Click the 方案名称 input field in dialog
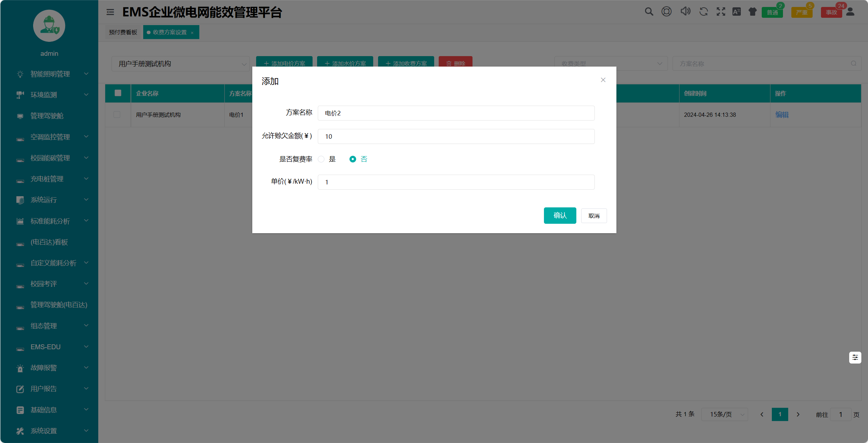This screenshot has width=868, height=443. [456, 113]
